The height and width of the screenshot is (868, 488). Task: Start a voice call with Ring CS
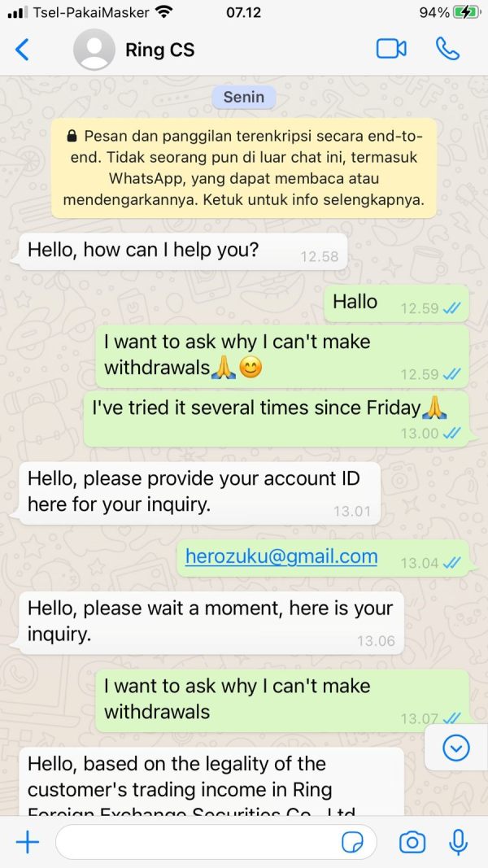click(x=447, y=50)
